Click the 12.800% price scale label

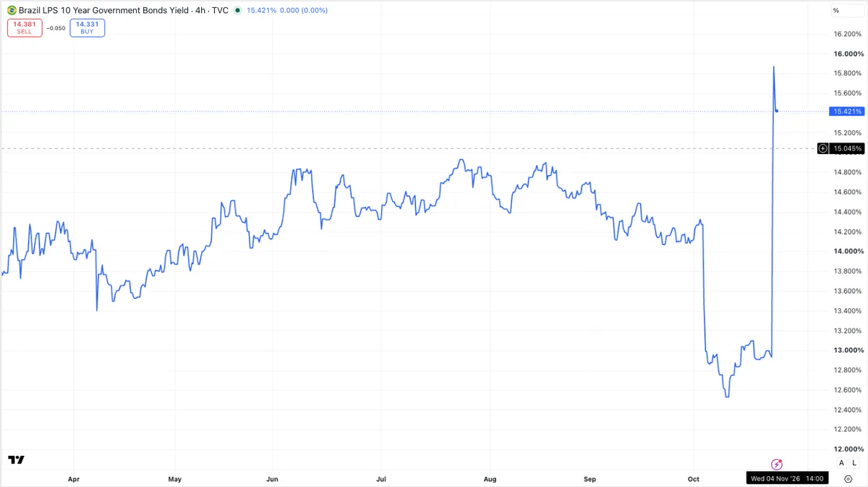point(847,370)
